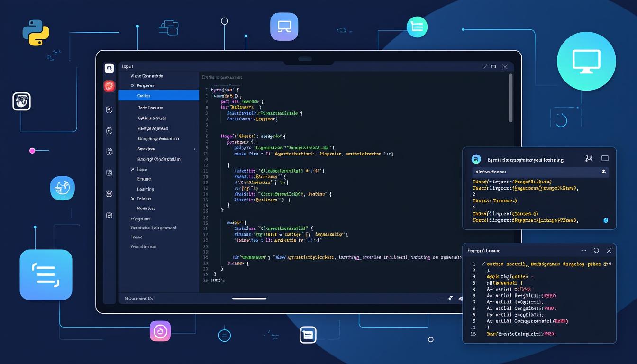The width and height of the screenshot is (637, 364).
Task: Click the rightmost status icon in editor bottom bar
Action: (461, 299)
